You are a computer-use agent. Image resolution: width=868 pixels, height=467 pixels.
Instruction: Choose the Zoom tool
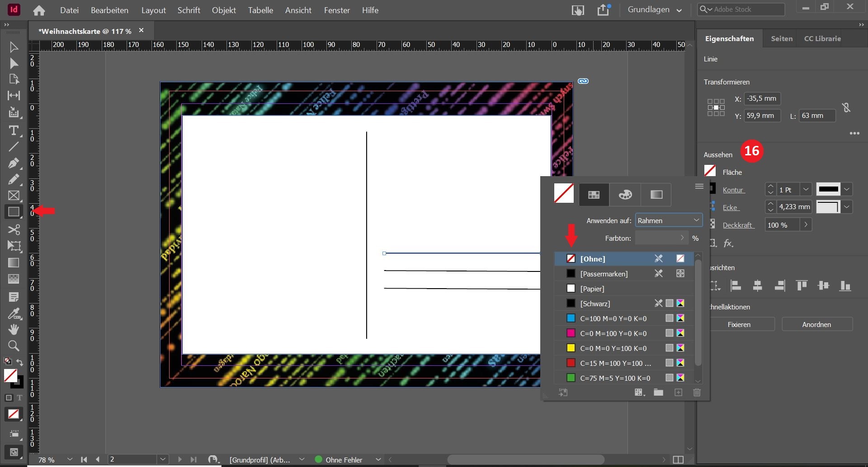[14, 346]
